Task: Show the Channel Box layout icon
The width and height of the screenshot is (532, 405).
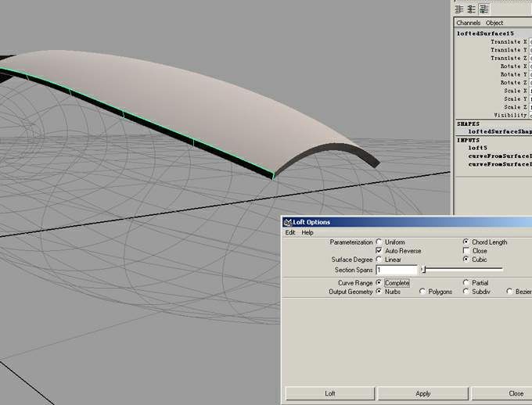Action: [484, 9]
